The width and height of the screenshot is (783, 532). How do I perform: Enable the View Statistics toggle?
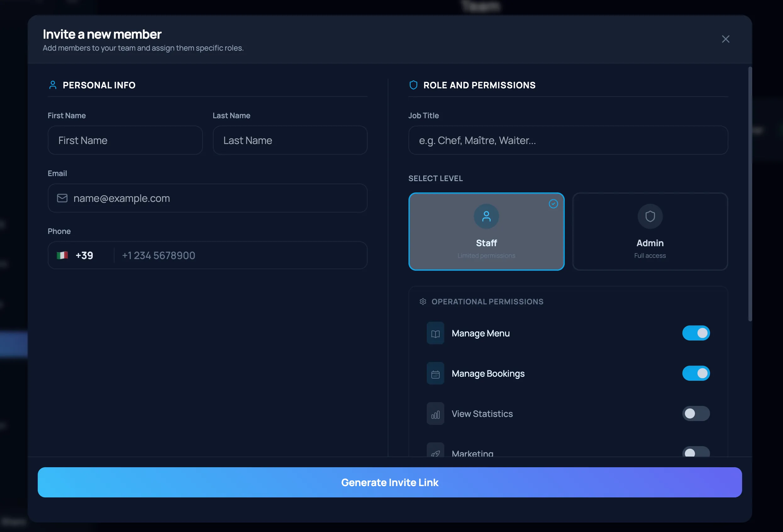pyautogui.click(x=696, y=413)
